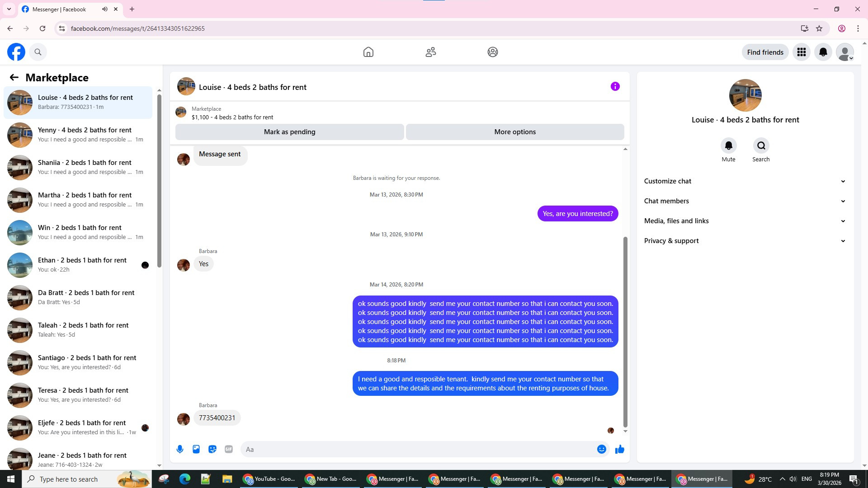
Task: Expand Media, files and links section
Action: point(745,221)
